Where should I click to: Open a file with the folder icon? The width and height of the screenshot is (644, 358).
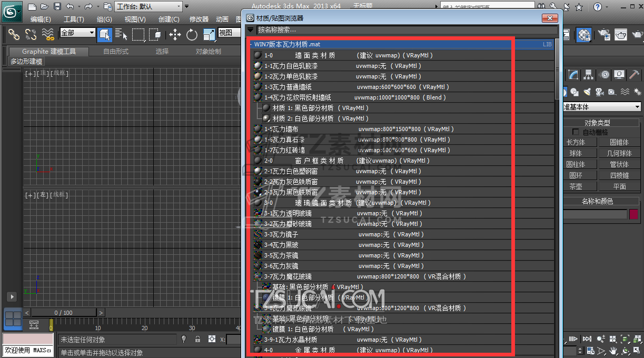(x=45, y=7)
